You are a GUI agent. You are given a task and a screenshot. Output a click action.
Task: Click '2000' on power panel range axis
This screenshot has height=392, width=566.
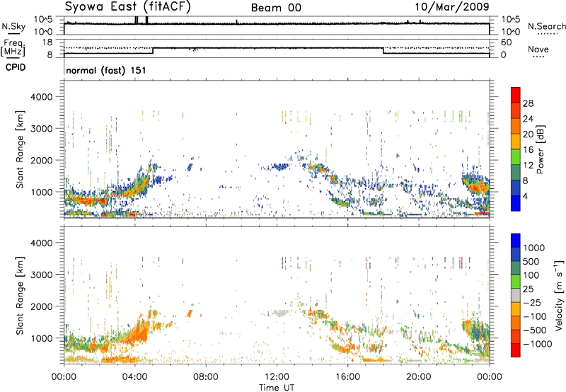(41, 160)
